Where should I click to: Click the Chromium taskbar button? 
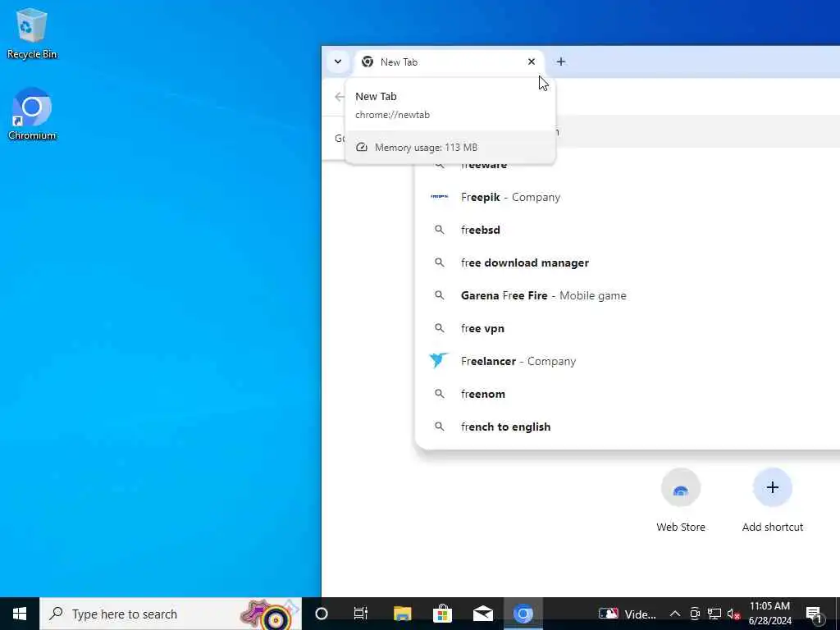click(x=523, y=614)
